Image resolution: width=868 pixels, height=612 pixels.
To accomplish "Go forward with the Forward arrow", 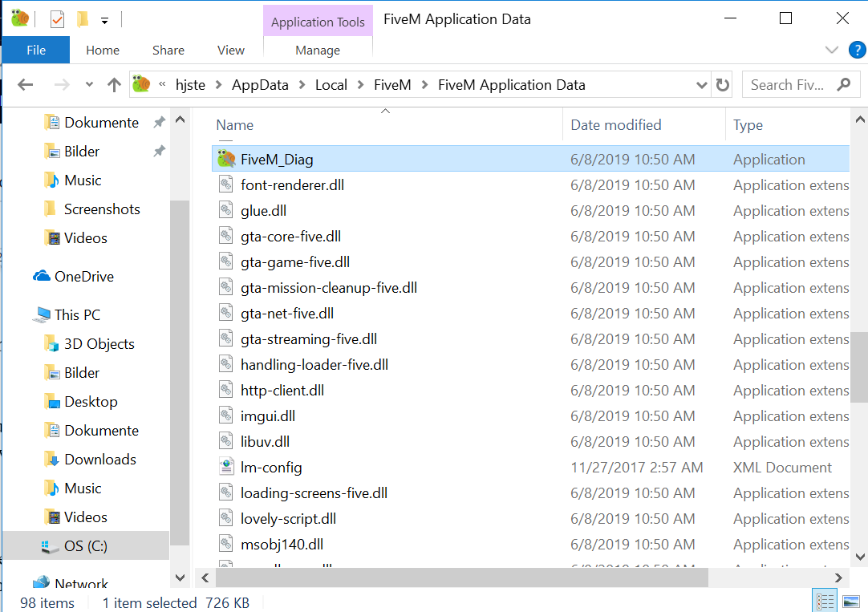I will click(x=62, y=85).
